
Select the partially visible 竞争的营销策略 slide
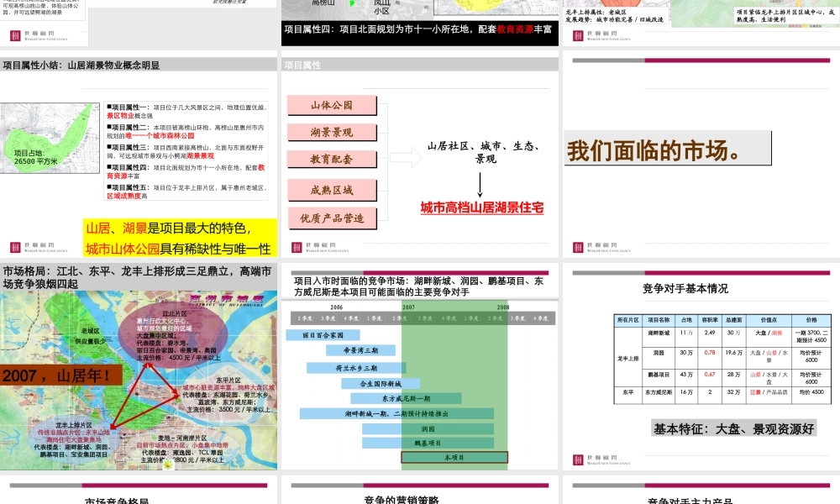(419, 491)
